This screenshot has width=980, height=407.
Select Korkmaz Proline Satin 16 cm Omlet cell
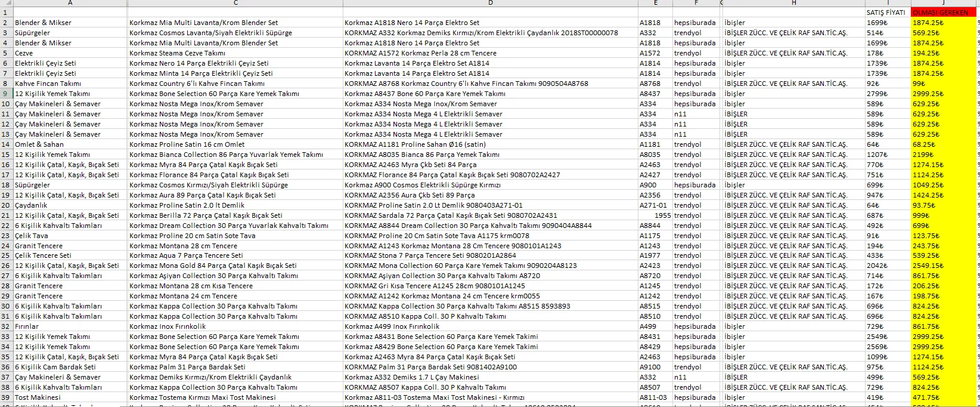pyautogui.click(x=235, y=144)
